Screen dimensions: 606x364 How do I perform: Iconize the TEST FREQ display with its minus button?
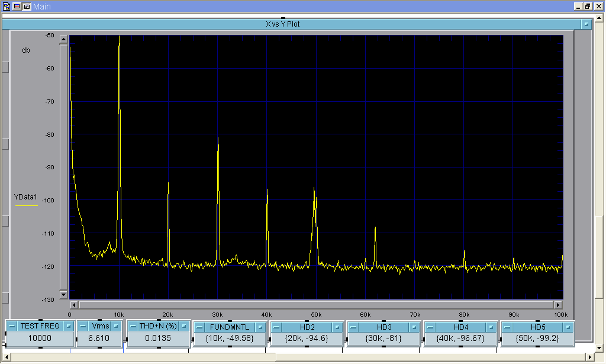[x=12, y=326]
